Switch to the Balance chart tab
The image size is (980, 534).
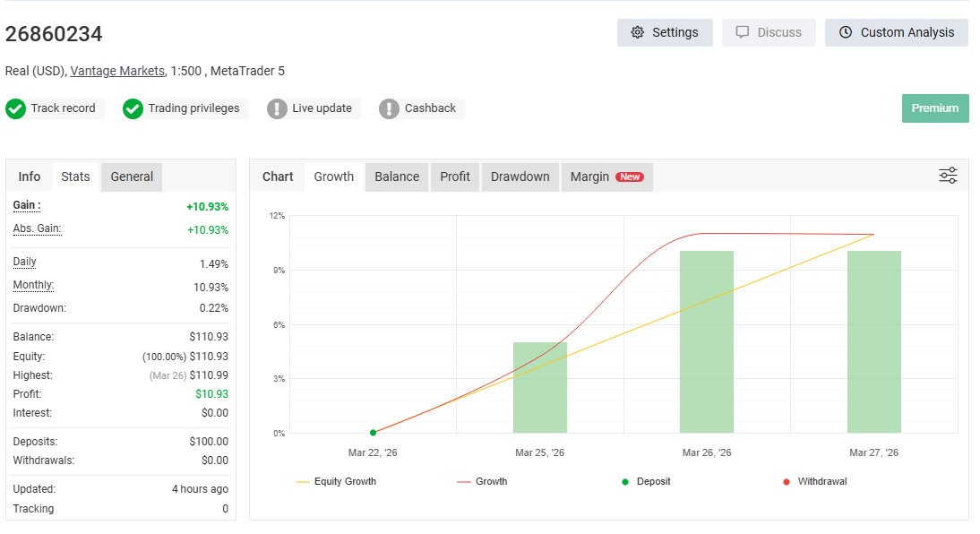point(397,177)
